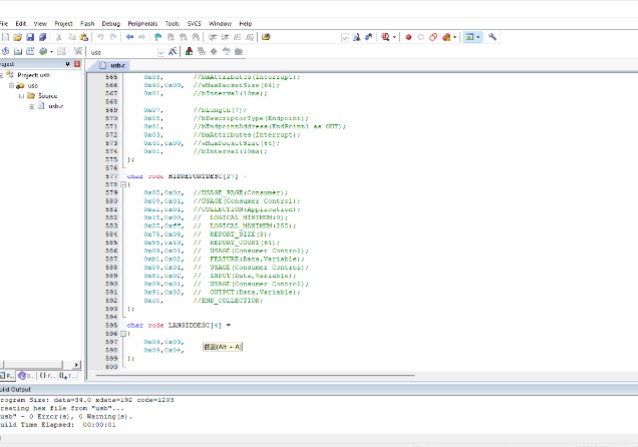Open the Peripherals menu

pos(142,24)
